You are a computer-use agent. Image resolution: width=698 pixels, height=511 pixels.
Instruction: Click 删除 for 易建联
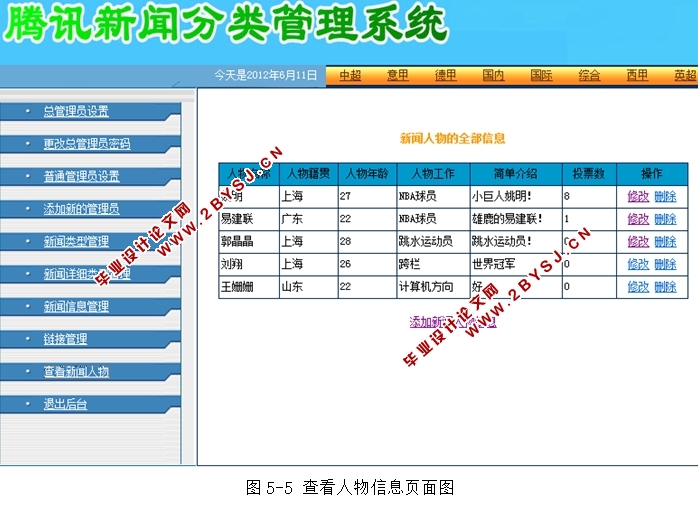[x=666, y=219]
